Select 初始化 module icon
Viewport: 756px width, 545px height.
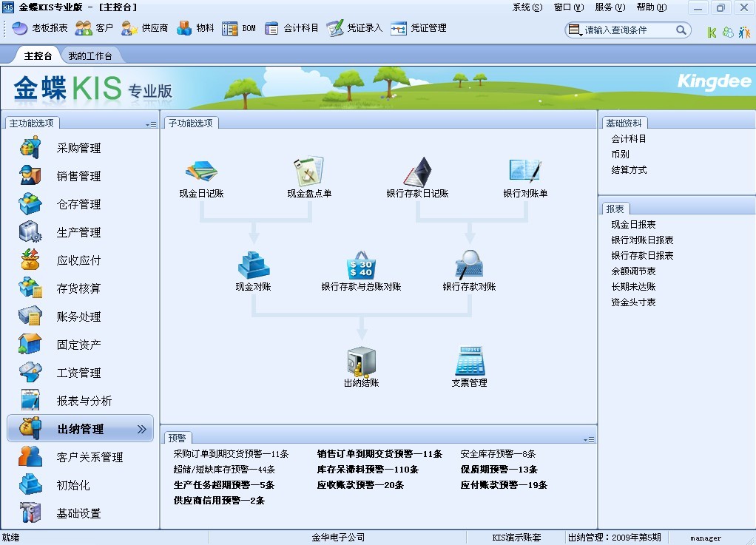point(30,484)
